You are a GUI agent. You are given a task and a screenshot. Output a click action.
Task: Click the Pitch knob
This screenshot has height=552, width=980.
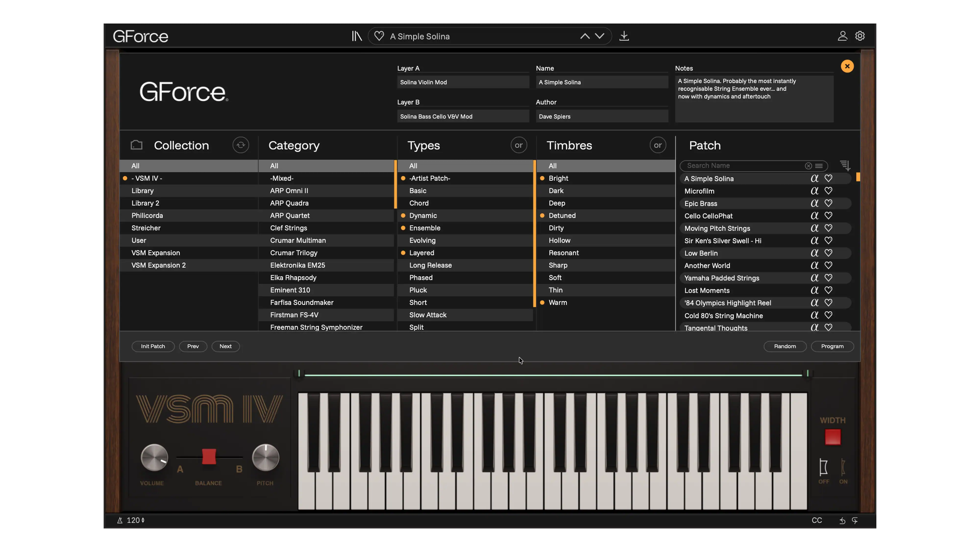266,458
